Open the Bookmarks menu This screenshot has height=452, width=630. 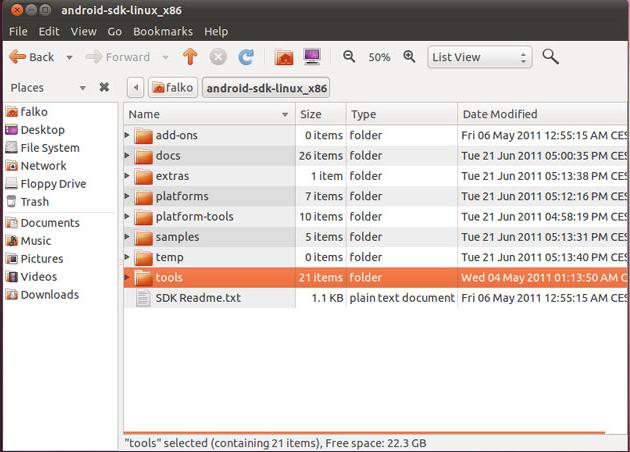(x=164, y=32)
